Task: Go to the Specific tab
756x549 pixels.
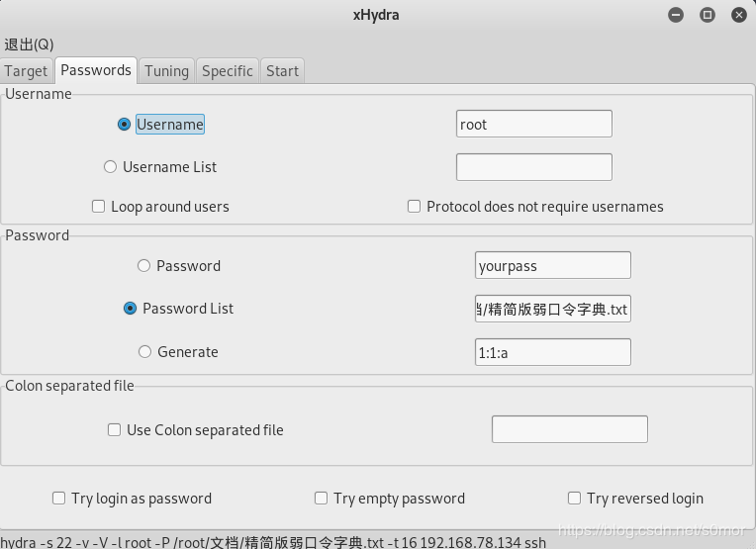Action: pyautogui.click(x=227, y=71)
